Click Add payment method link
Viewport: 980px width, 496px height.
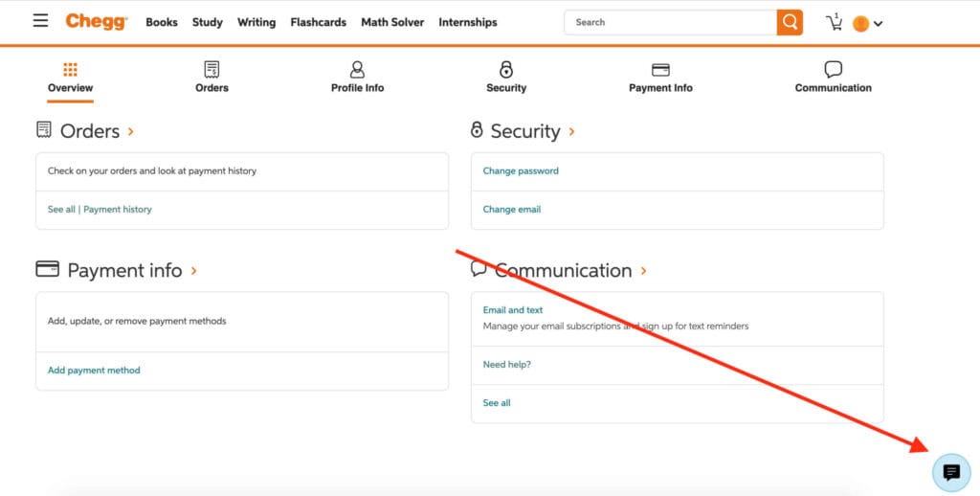(94, 371)
